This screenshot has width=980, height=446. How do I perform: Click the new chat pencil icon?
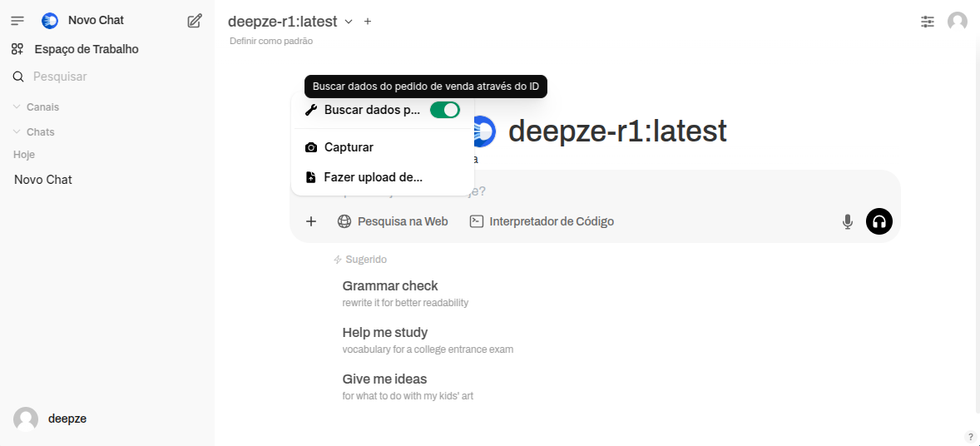tap(195, 21)
